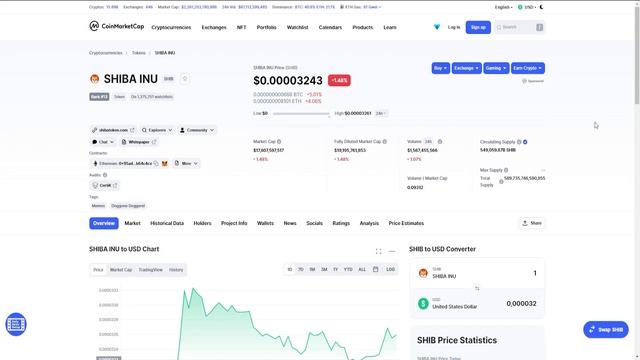Toggle LOG scale on chart

click(x=390, y=269)
